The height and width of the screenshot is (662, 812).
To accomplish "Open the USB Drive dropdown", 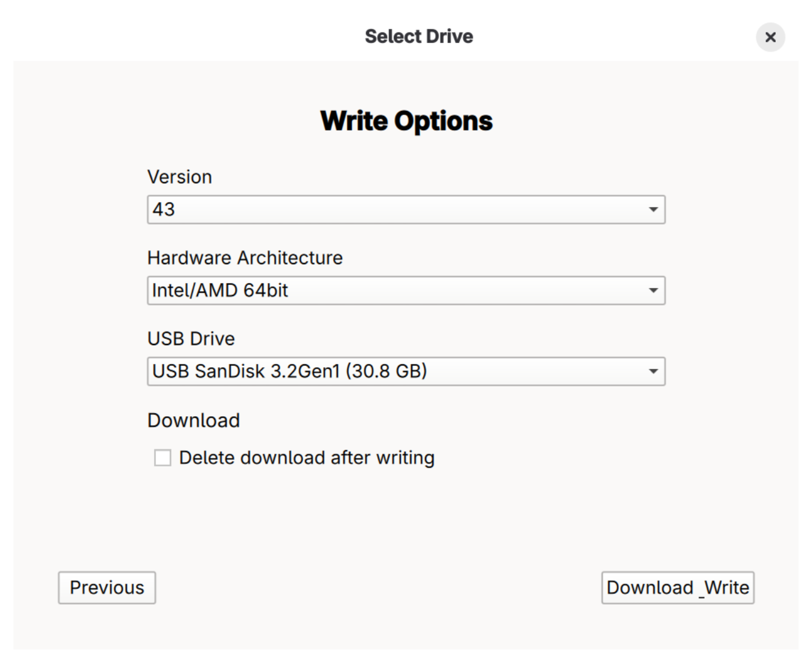I will point(406,371).
